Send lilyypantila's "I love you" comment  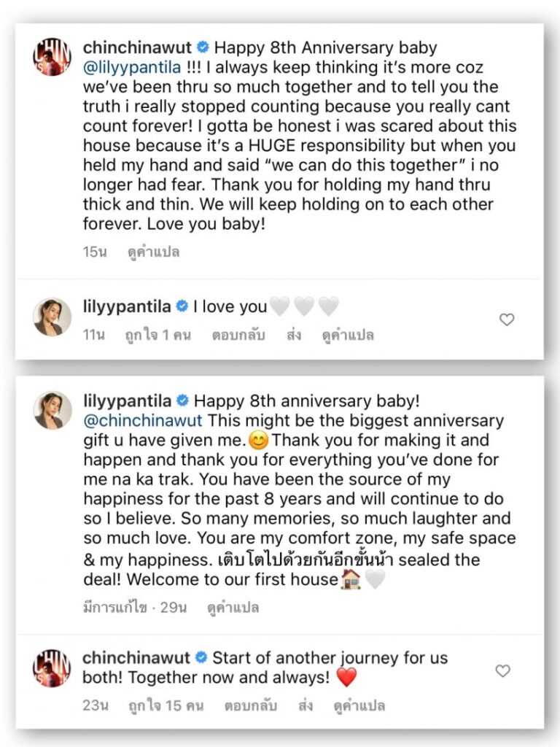(x=295, y=336)
